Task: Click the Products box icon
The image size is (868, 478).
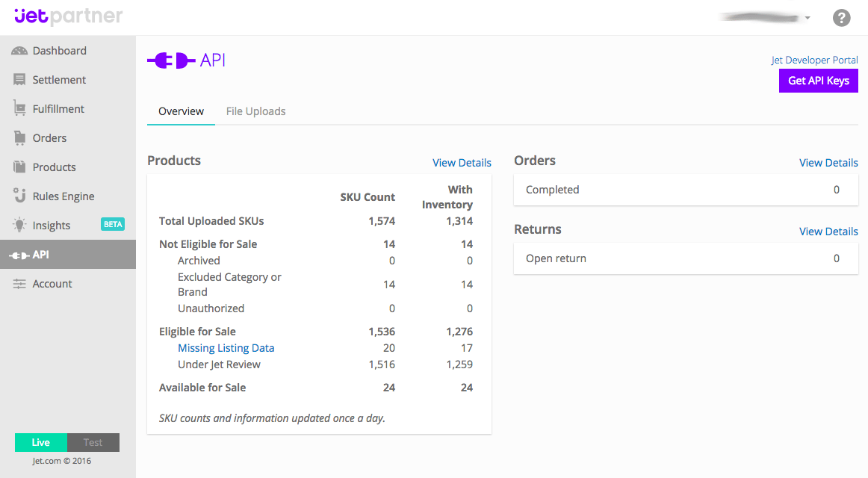Action: [19, 167]
